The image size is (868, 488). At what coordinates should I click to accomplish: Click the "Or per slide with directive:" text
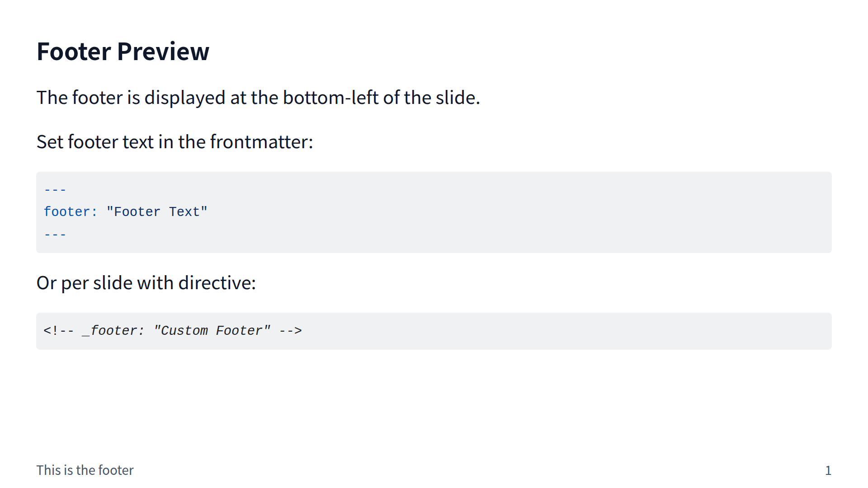click(x=146, y=283)
